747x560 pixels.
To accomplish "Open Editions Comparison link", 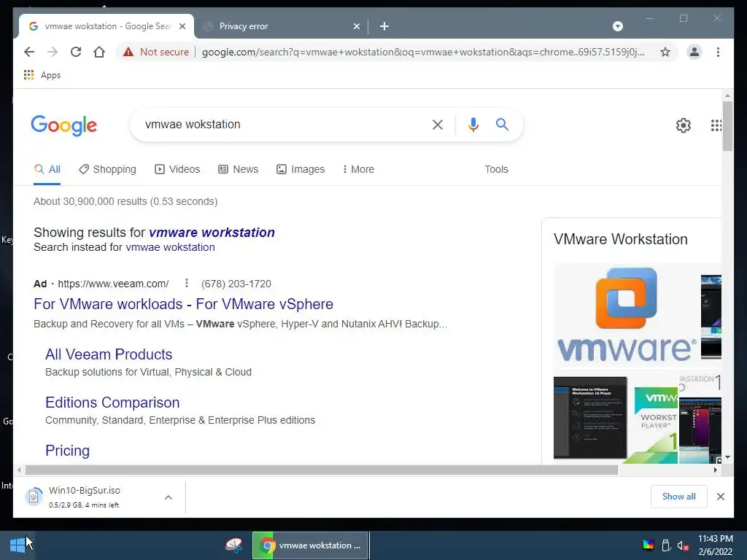I will 112,402.
